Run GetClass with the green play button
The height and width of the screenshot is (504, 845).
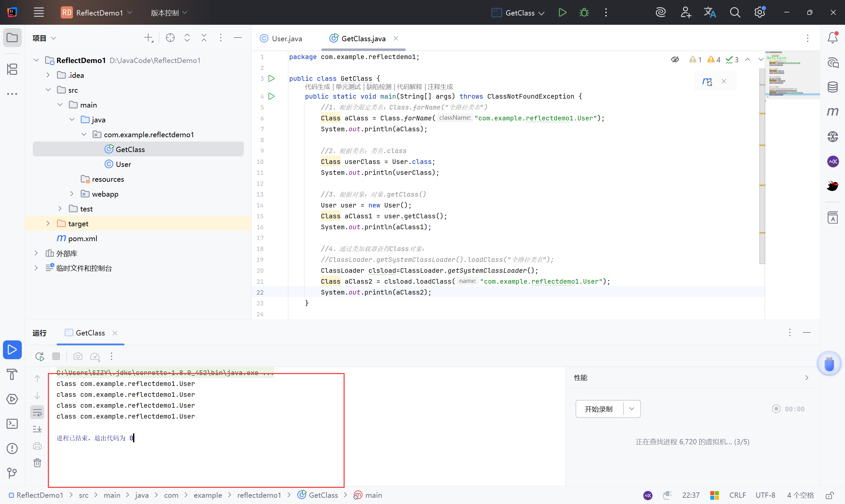562,13
